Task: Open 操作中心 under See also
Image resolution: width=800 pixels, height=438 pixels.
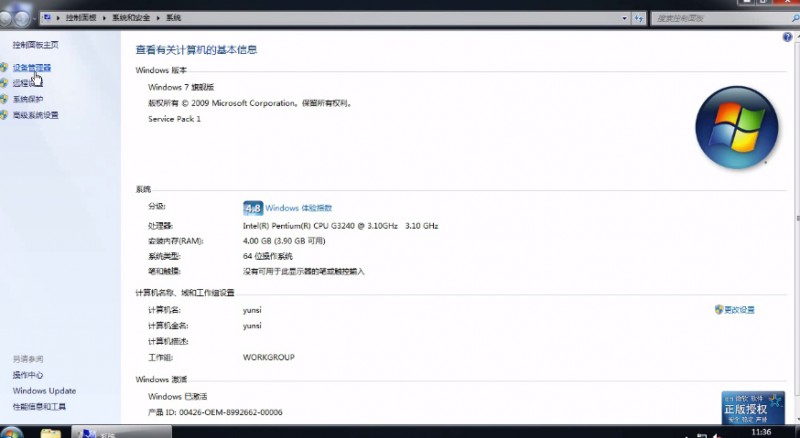Action: (x=28, y=375)
